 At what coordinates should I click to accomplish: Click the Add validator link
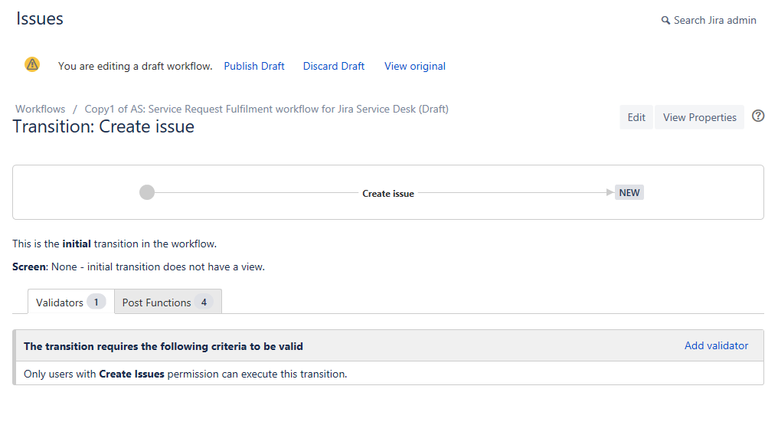coord(716,346)
